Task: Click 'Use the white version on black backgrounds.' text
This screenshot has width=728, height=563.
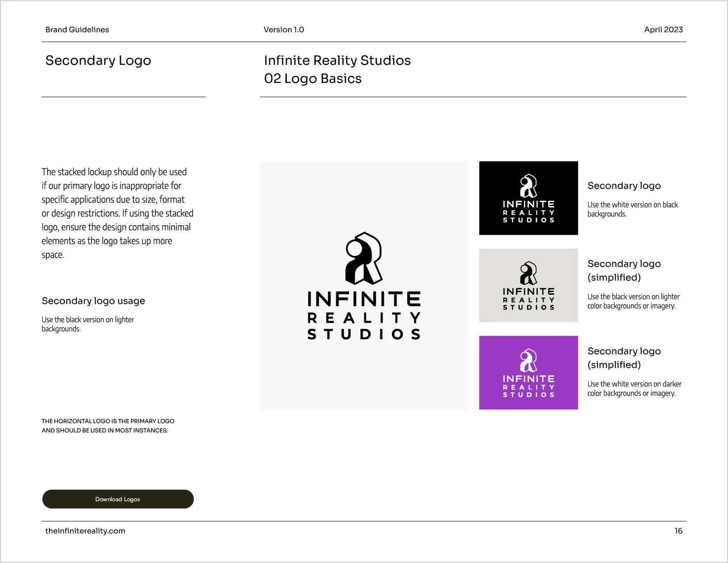Action: [633, 210]
